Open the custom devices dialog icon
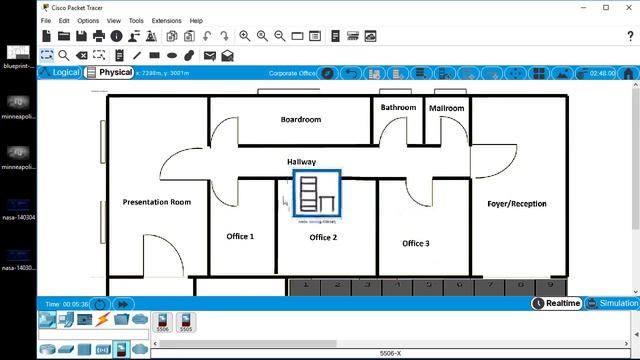The width and height of the screenshot is (640, 360). [x=315, y=36]
